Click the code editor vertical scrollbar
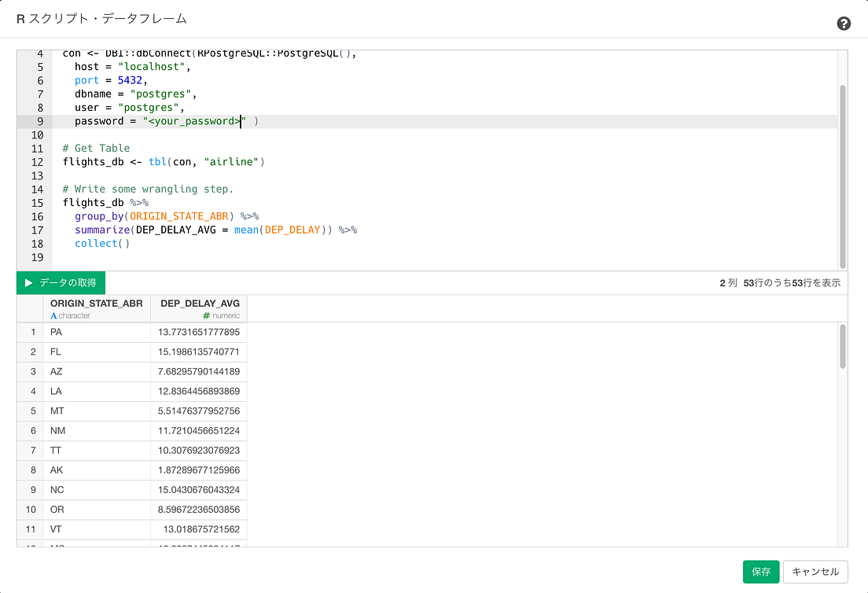 843,176
